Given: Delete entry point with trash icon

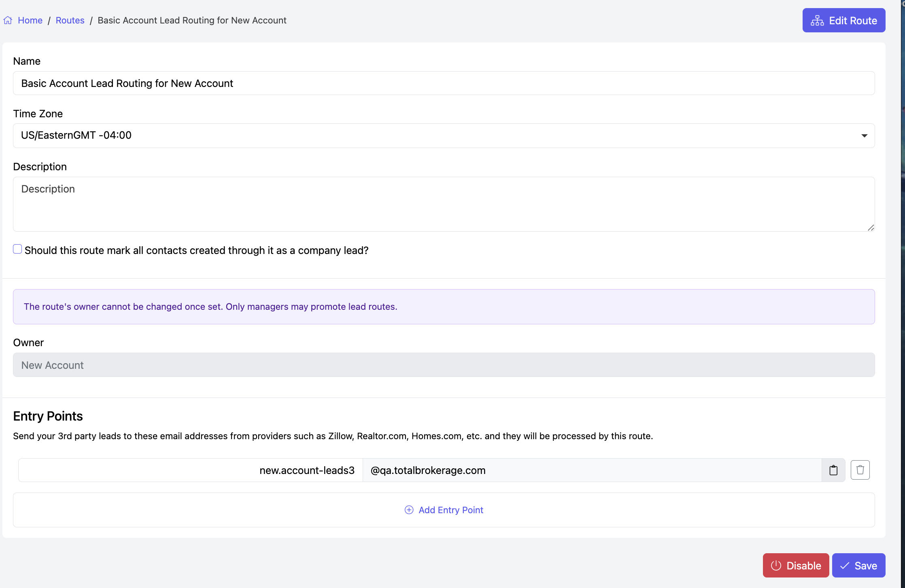Looking at the screenshot, I should click(860, 470).
